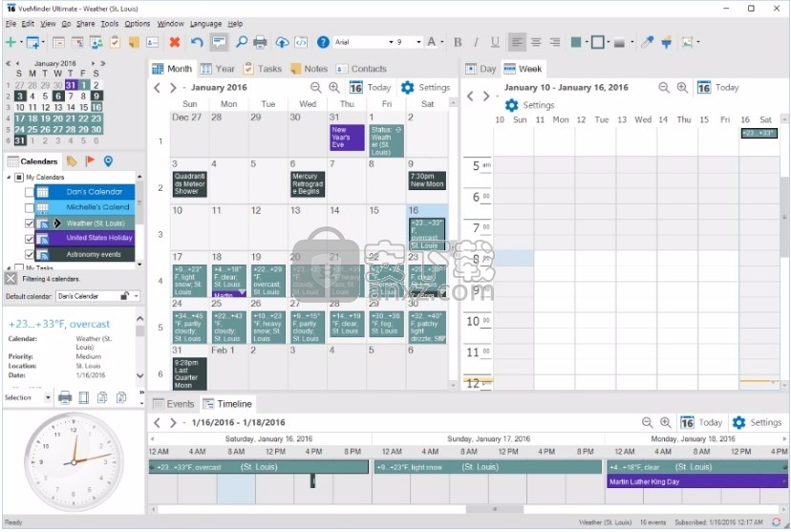Screen dimensions: 791x532
Task: Open the font color A dropdown arrow
Action: coord(442,42)
